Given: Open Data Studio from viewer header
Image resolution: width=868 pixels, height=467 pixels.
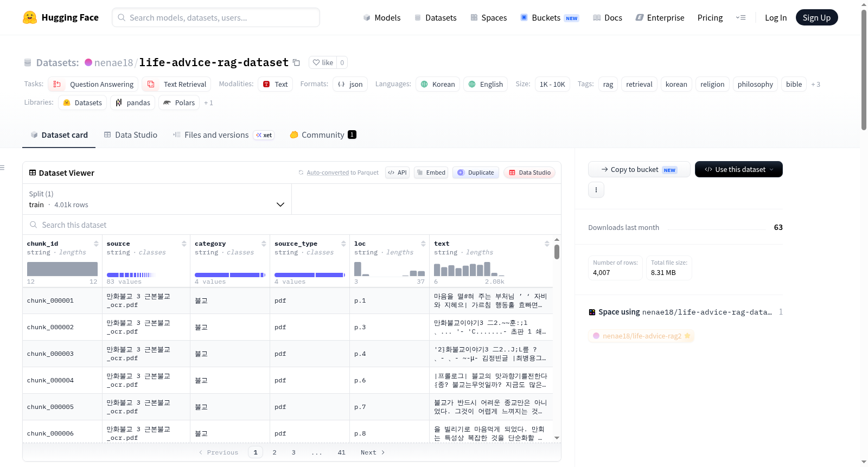Looking at the screenshot, I should (529, 172).
